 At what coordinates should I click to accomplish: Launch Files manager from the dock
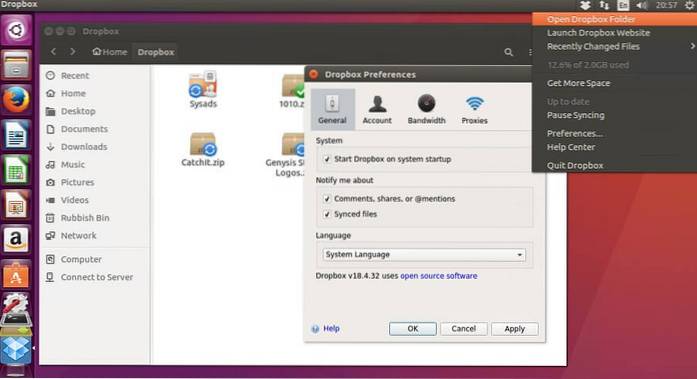coord(16,65)
